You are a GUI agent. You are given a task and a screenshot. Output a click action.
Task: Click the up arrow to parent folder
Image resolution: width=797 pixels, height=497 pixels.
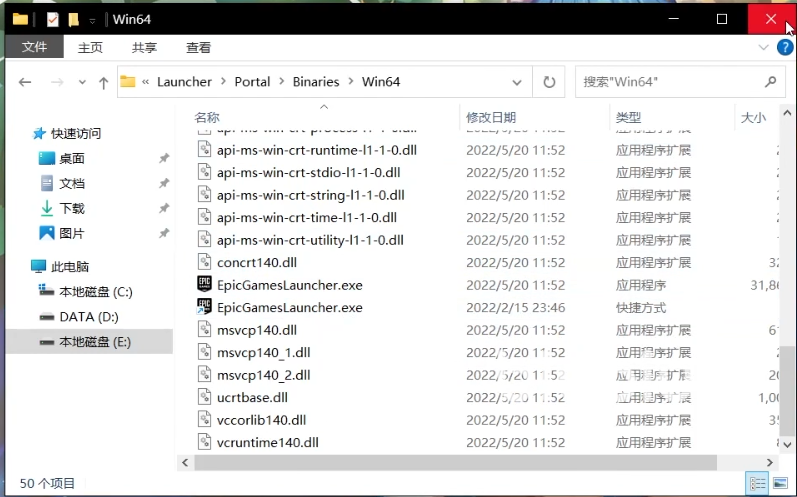(104, 83)
